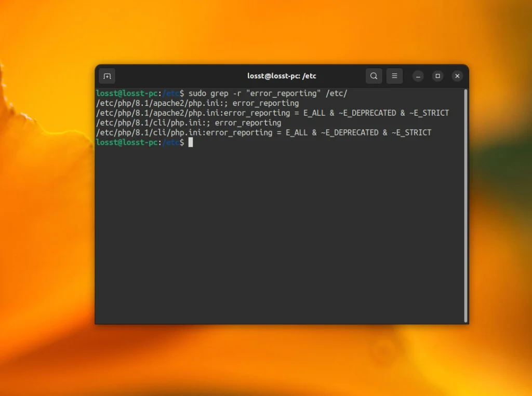The width and height of the screenshot is (532, 396).
Task: Click the cli php.ini E_ALL setting line
Action: point(263,132)
